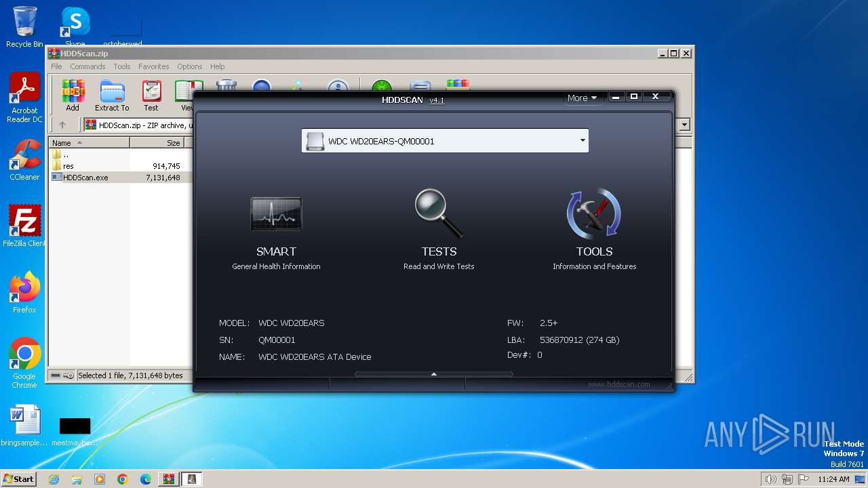Image resolution: width=868 pixels, height=488 pixels.
Task: Switch to the HDDScan taskbar button
Action: click(192, 479)
